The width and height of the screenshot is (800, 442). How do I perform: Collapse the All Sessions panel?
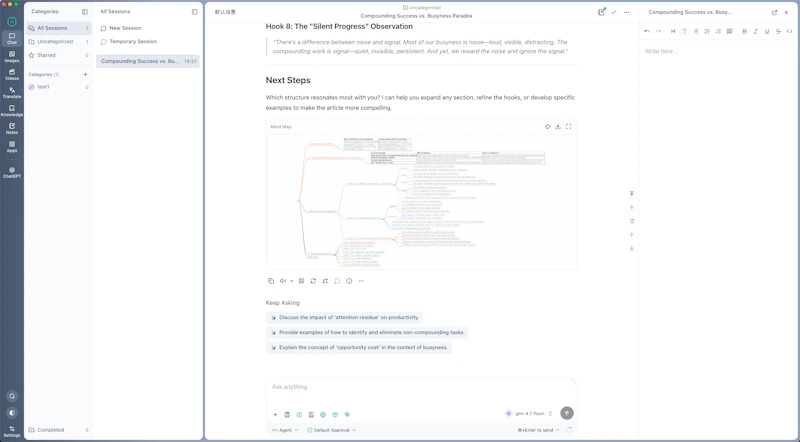click(x=194, y=12)
